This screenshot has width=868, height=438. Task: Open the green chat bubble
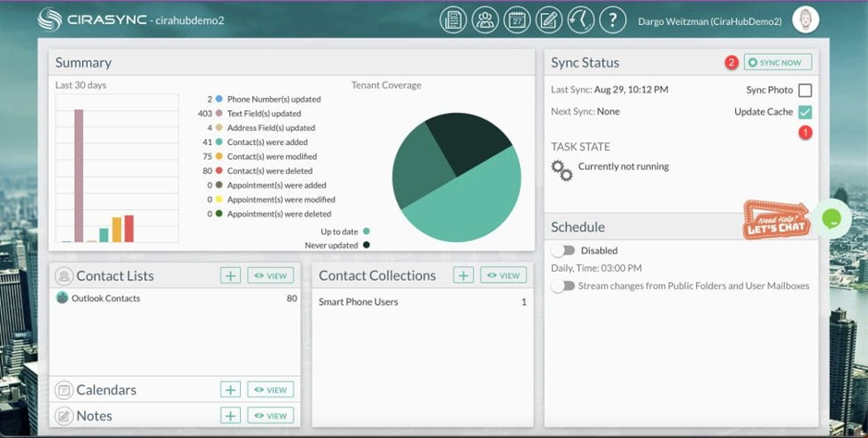831,219
